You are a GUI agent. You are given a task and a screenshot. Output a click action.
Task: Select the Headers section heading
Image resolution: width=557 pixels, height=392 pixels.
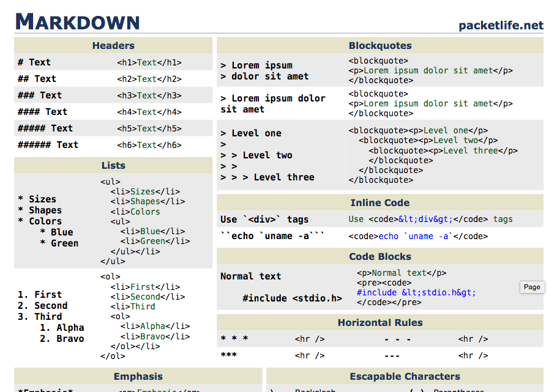pos(113,45)
